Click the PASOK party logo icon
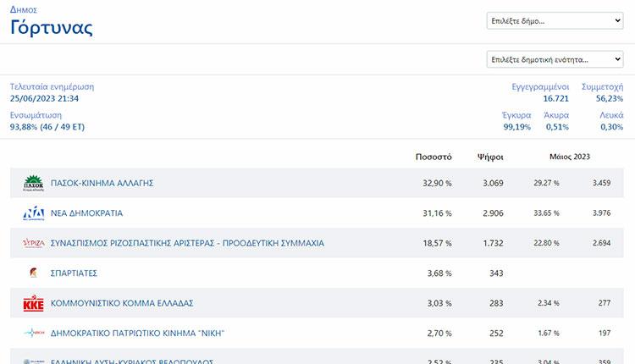The height and width of the screenshot is (364, 635). tap(33, 183)
